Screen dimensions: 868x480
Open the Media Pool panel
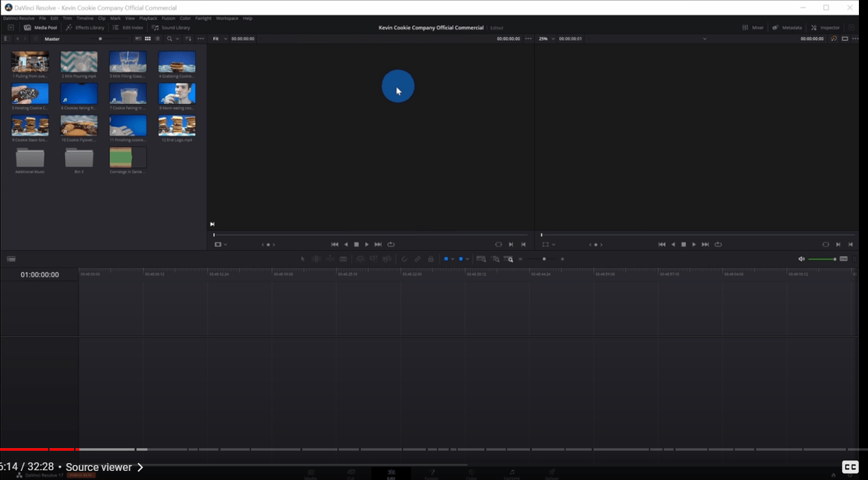[40, 28]
